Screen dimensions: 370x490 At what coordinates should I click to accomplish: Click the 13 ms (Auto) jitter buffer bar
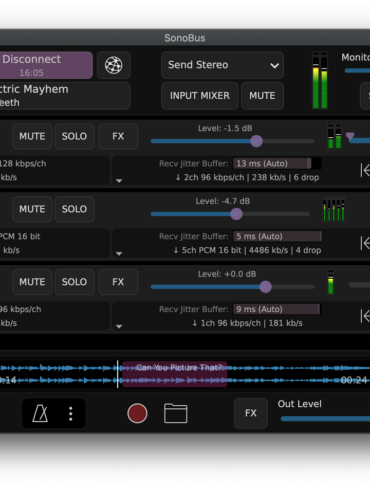[x=277, y=164]
